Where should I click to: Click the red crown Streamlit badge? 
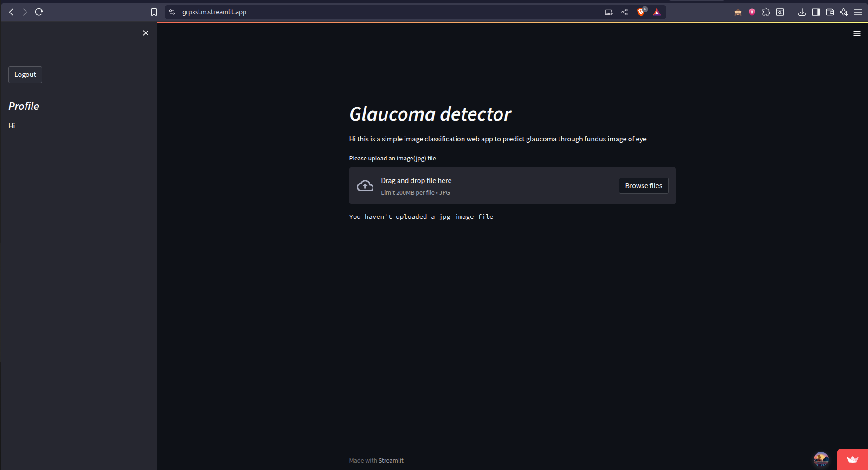click(852, 459)
